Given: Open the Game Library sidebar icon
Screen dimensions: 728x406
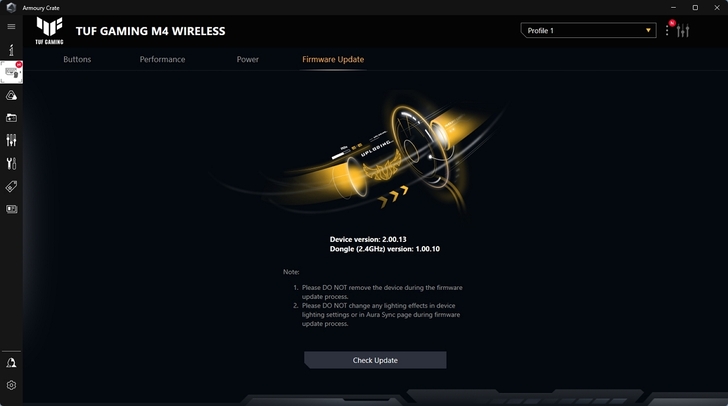Looking at the screenshot, I should (x=11, y=118).
